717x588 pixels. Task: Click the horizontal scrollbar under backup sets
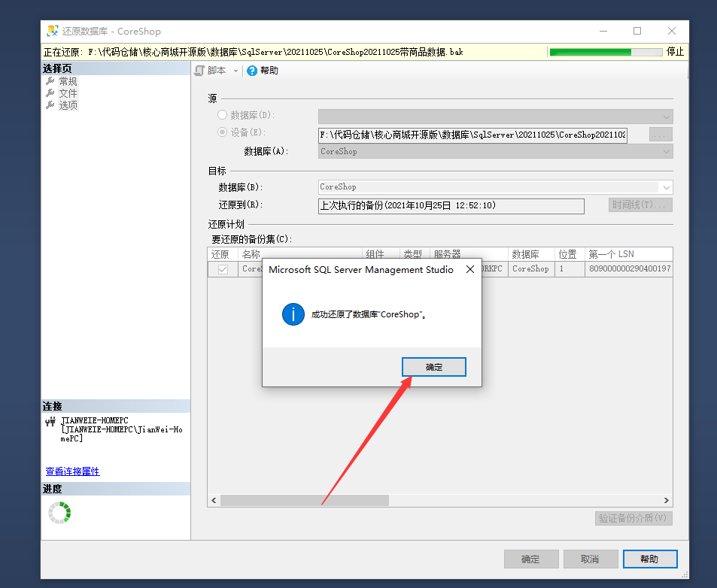point(304,500)
